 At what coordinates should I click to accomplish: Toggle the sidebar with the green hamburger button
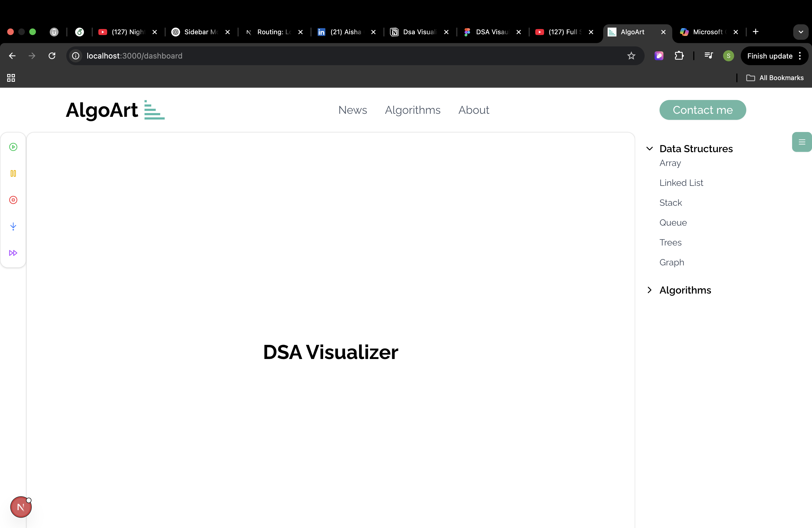[802, 142]
